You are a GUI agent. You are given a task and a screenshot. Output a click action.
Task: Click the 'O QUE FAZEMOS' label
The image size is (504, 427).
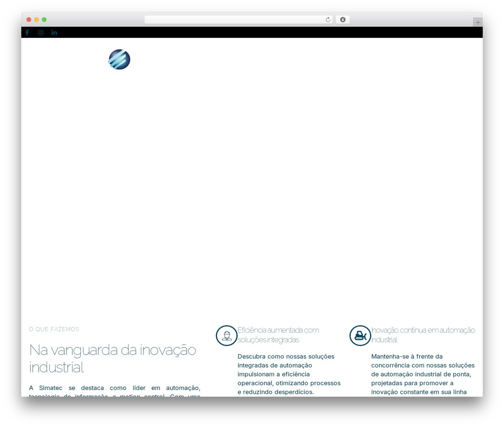[x=54, y=329]
